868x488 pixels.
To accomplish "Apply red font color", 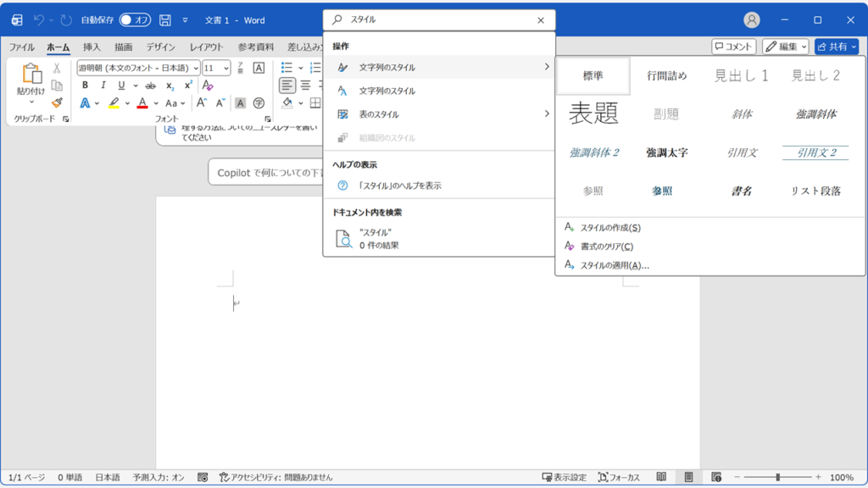I will pyautogui.click(x=141, y=103).
